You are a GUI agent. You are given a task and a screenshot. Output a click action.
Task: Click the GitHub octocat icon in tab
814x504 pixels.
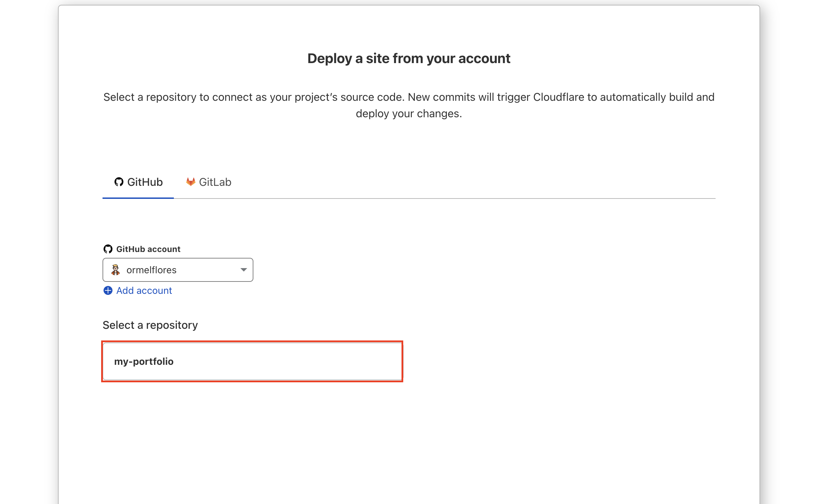click(x=119, y=182)
